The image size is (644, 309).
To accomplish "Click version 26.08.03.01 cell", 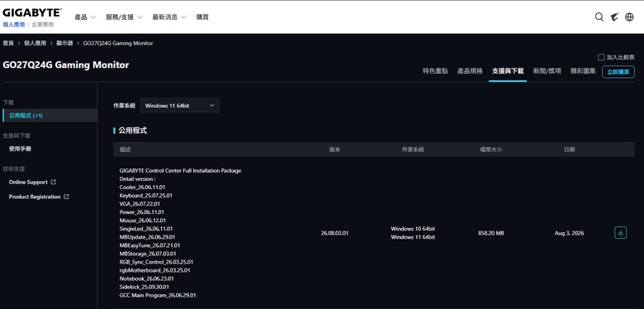I will pyautogui.click(x=334, y=233).
